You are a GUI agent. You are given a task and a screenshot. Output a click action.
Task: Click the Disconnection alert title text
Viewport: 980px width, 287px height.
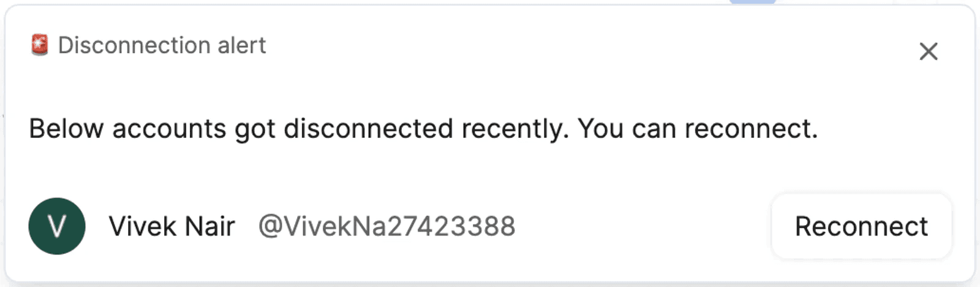[162, 45]
